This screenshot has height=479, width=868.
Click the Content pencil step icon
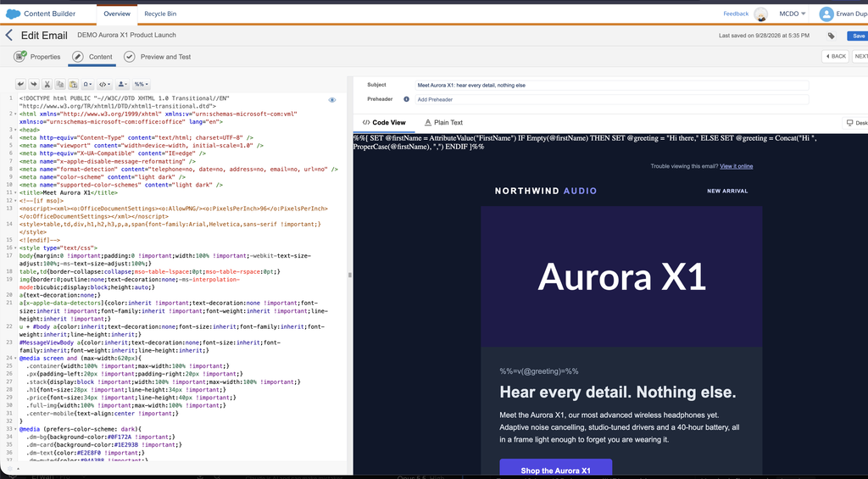[x=78, y=57]
